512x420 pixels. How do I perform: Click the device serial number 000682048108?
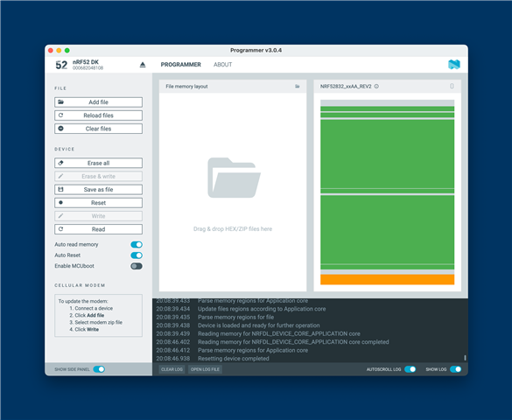[x=88, y=68]
